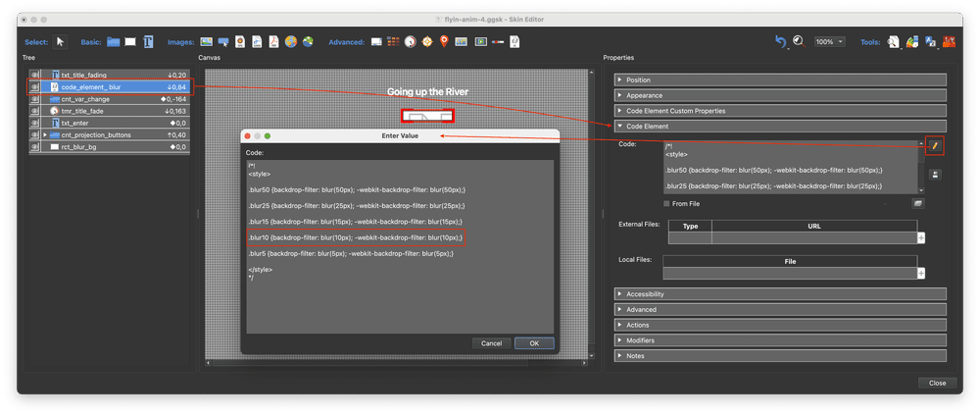Viewport: 980px width, 415px height.
Task: Click the pencil edit code icon
Action: (x=935, y=146)
